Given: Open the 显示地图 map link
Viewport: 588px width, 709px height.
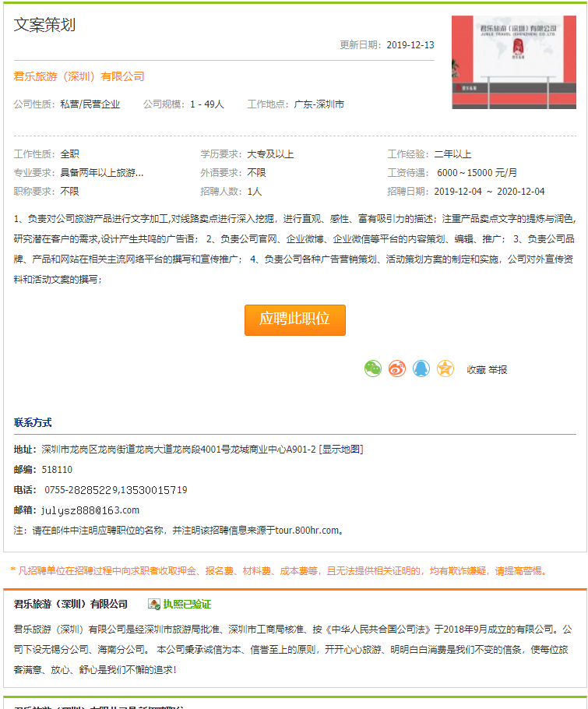Looking at the screenshot, I should [x=340, y=449].
